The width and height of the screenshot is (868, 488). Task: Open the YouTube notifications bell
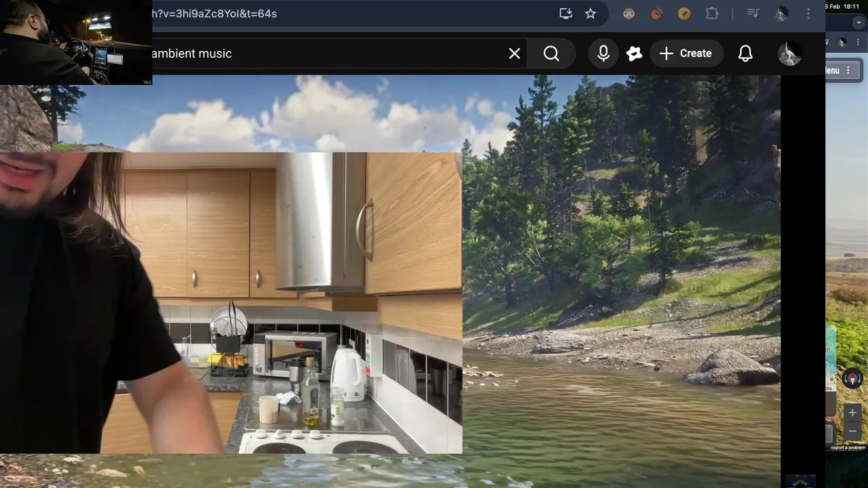click(745, 54)
